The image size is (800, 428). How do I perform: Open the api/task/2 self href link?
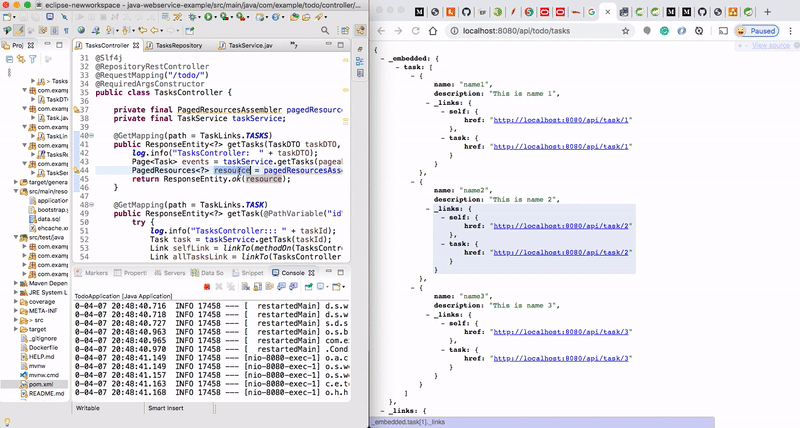[561, 226]
